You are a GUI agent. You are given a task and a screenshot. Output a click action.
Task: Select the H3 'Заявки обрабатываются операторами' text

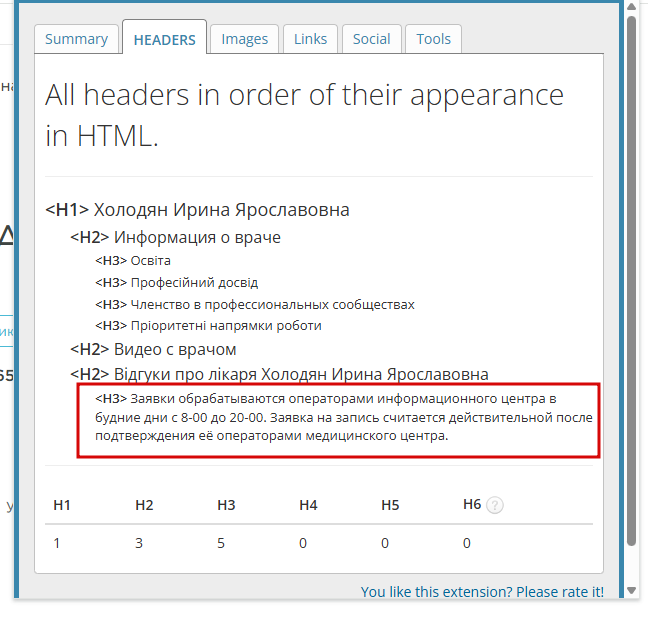click(344, 418)
